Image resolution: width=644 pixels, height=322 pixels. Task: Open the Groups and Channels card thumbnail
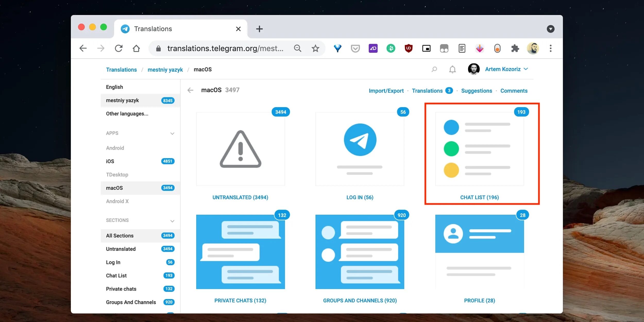(x=360, y=252)
